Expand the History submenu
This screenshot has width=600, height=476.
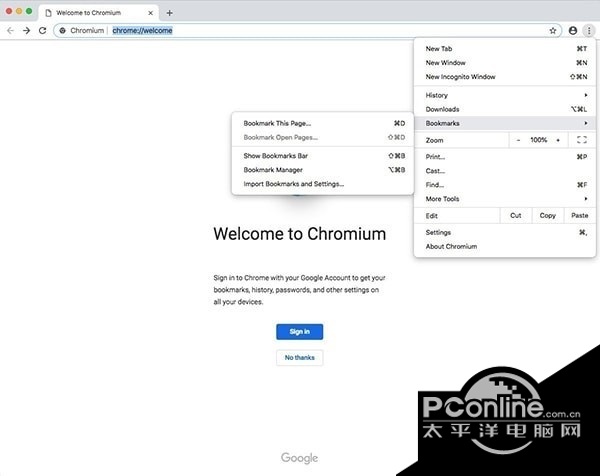point(505,95)
